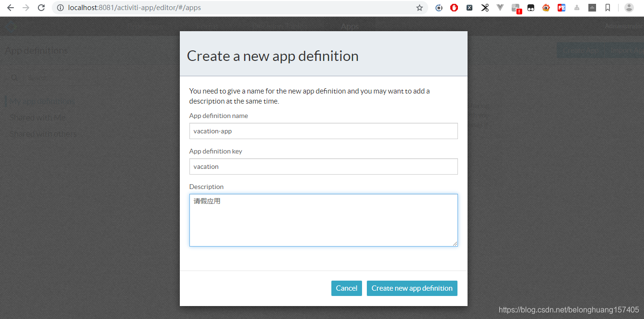Viewport: 644px width, 319px height.
Task: Select Shared with others filter
Action: coord(43,134)
